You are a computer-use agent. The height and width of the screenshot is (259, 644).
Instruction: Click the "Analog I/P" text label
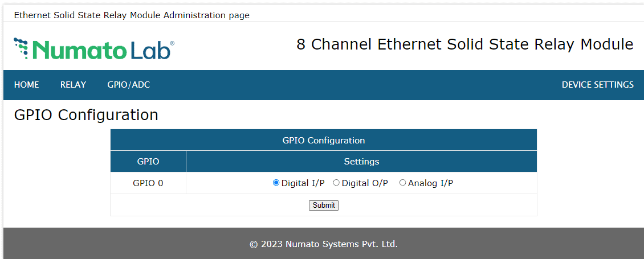tap(430, 183)
